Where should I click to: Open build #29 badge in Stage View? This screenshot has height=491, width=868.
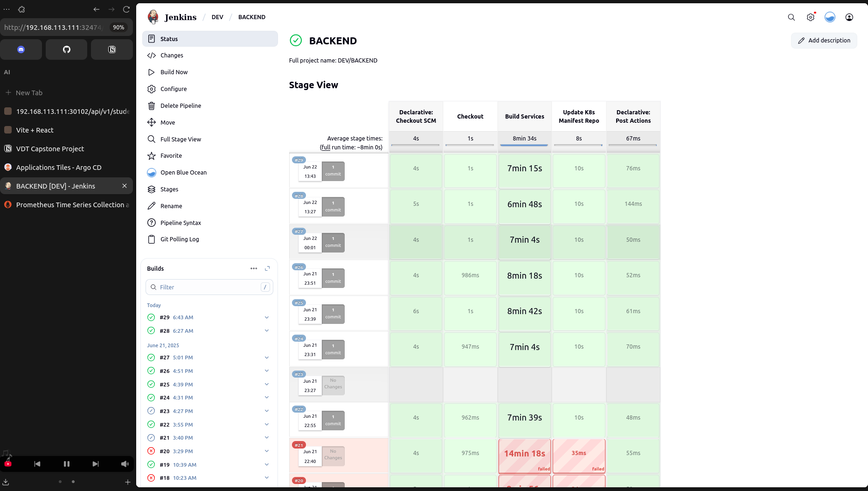tap(299, 160)
